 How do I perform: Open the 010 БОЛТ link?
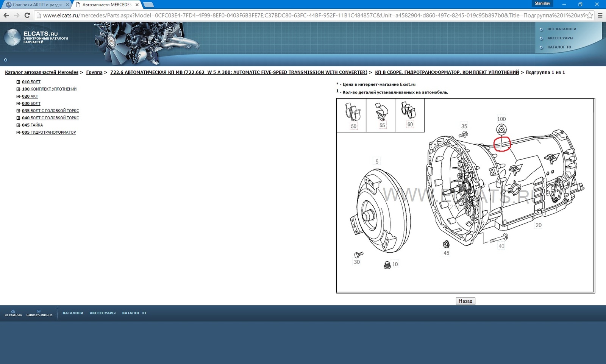[31, 82]
